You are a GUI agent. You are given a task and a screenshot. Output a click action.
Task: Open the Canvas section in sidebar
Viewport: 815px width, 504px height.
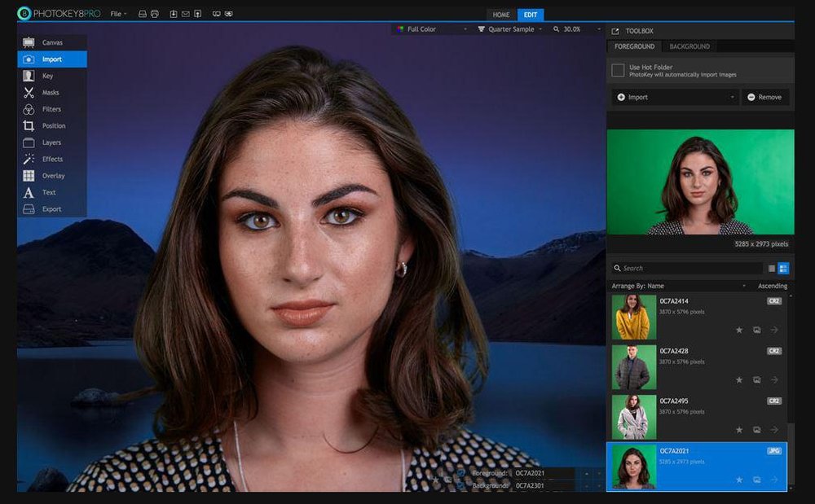click(52, 42)
